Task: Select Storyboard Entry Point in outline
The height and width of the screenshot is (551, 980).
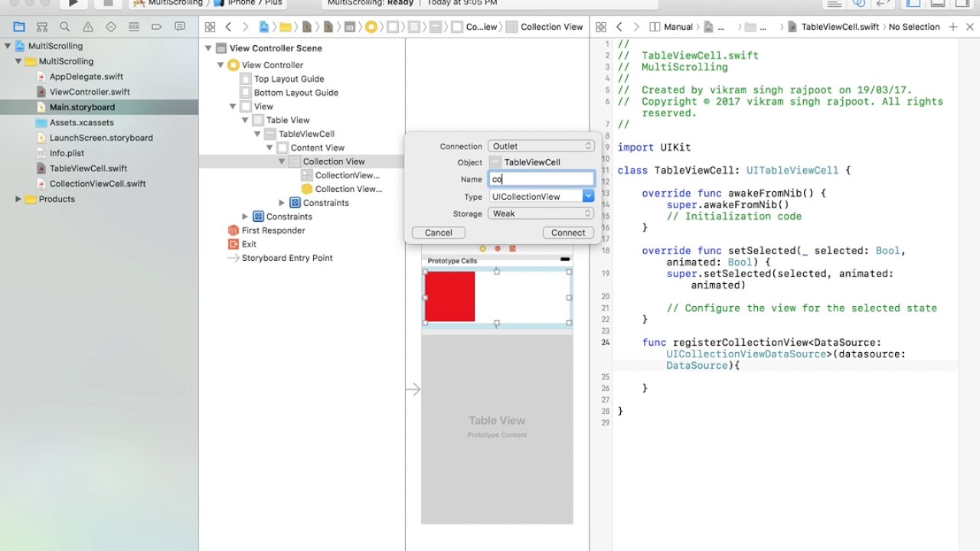Action: tap(287, 258)
